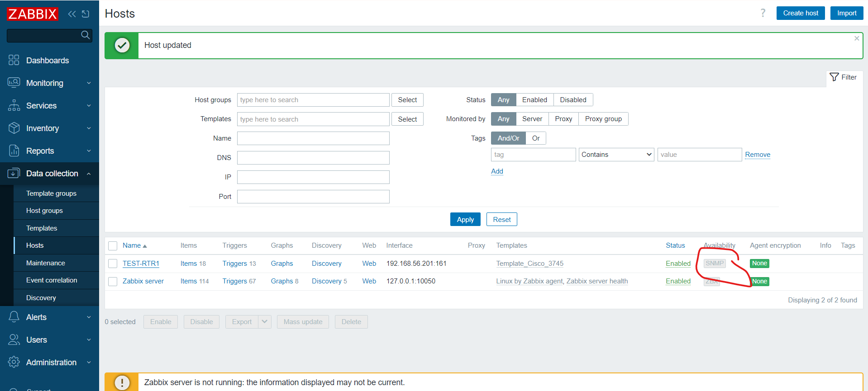Select Or tag evaluation
The image size is (868, 391).
click(536, 138)
